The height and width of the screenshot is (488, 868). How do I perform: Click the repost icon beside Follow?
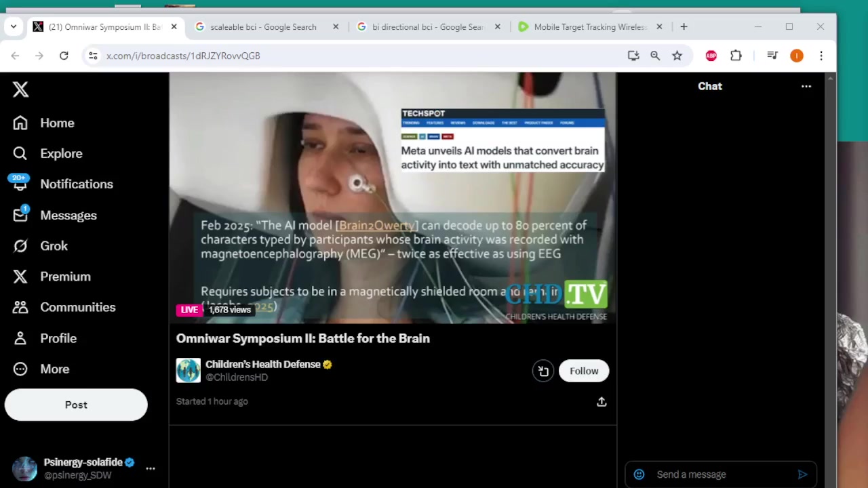coord(543,371)
